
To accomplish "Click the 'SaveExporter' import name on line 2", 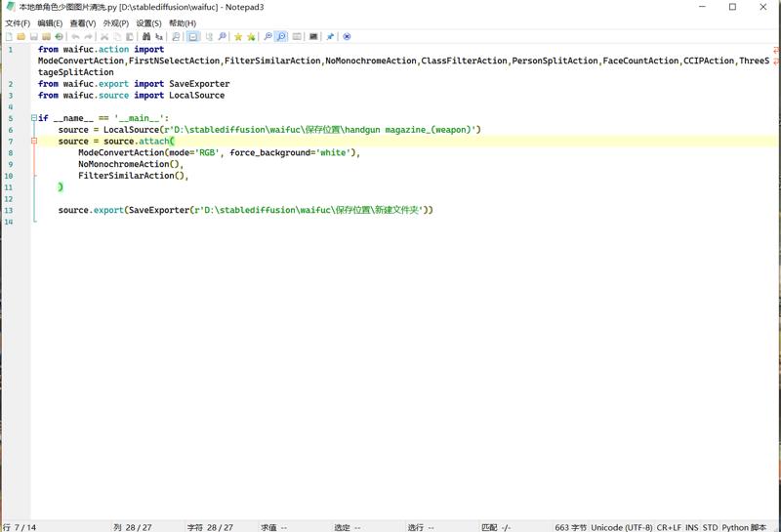I will pyautogui.click(x=199, y=84).
